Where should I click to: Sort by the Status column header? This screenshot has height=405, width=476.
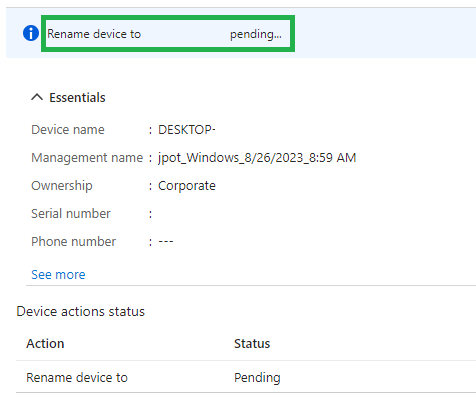[x=252, y=344]
